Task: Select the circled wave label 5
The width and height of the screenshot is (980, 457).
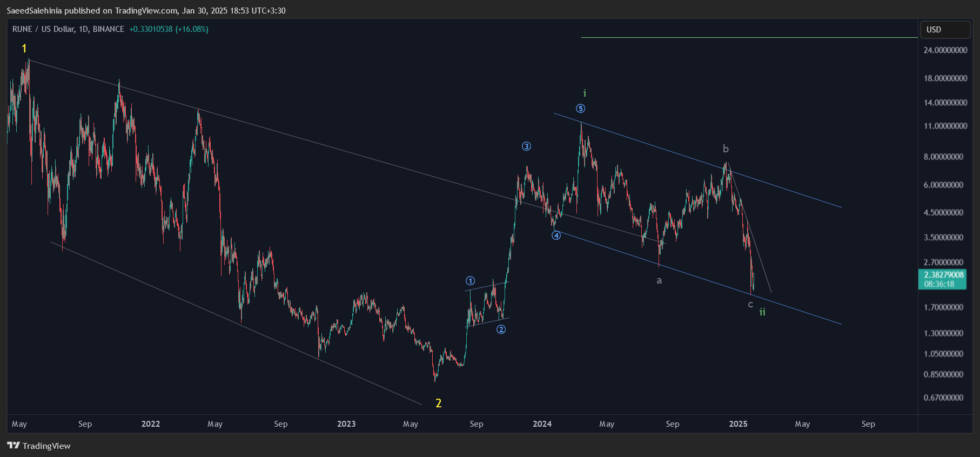Action: (x=580, y=108)
